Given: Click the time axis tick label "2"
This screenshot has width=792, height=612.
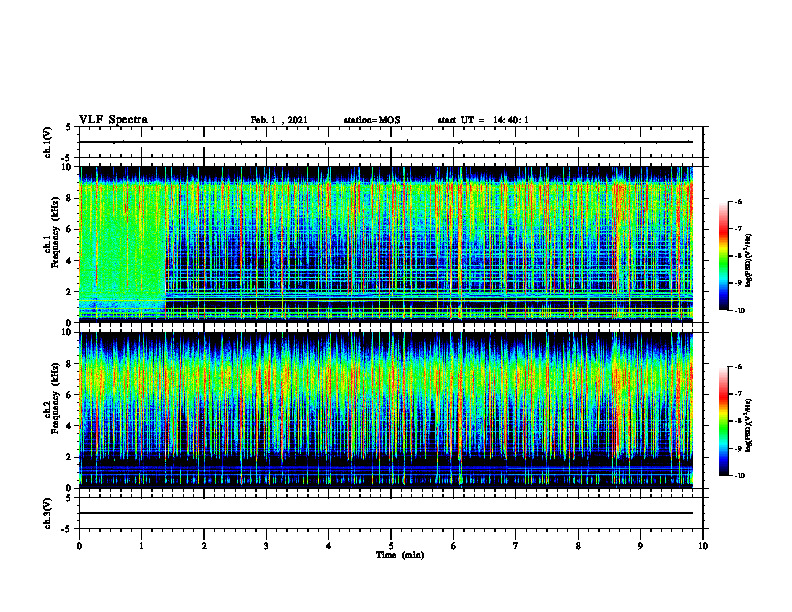Looking at the screenshot, I should click(x=204, y=546).
